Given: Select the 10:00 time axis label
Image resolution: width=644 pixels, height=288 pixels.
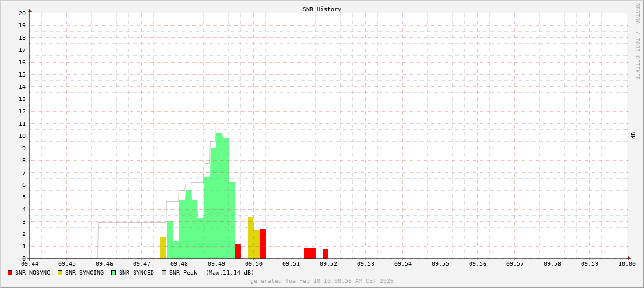Looking at the screenshot, I should pos(627,264).
